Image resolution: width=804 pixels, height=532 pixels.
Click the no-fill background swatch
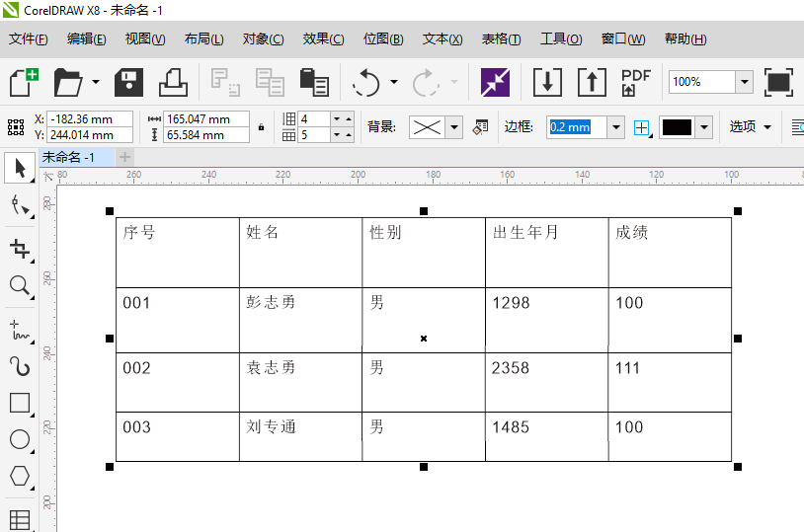click(427, 127)
